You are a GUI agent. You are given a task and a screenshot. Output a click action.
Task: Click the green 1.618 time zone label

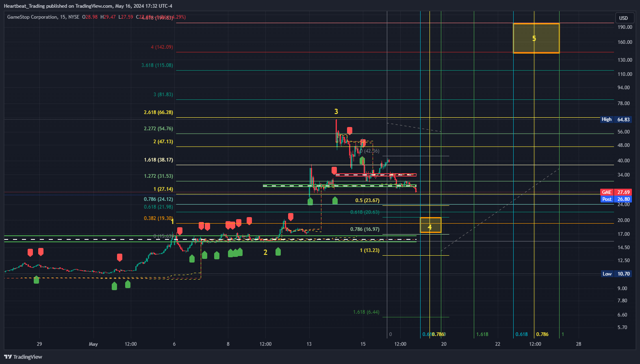tap(482, 334)
